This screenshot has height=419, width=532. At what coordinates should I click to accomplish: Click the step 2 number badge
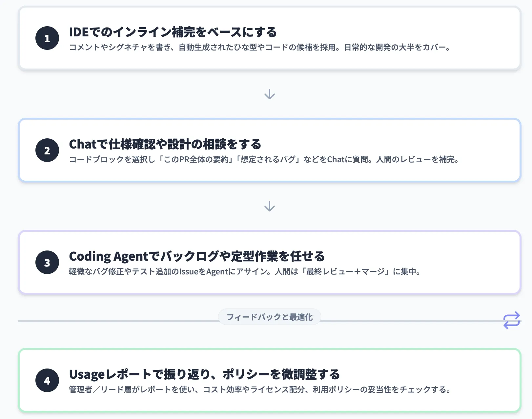click(47, 150)
